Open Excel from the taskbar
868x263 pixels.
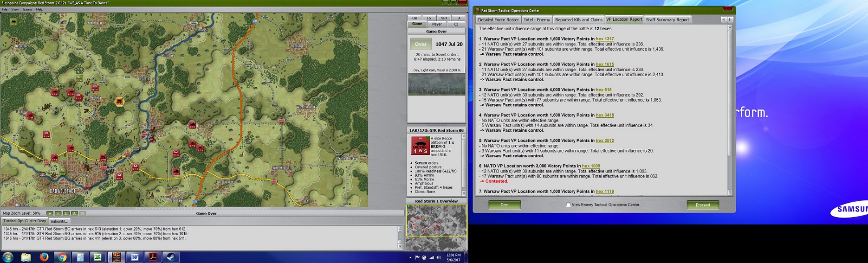(x=98, y=257)
